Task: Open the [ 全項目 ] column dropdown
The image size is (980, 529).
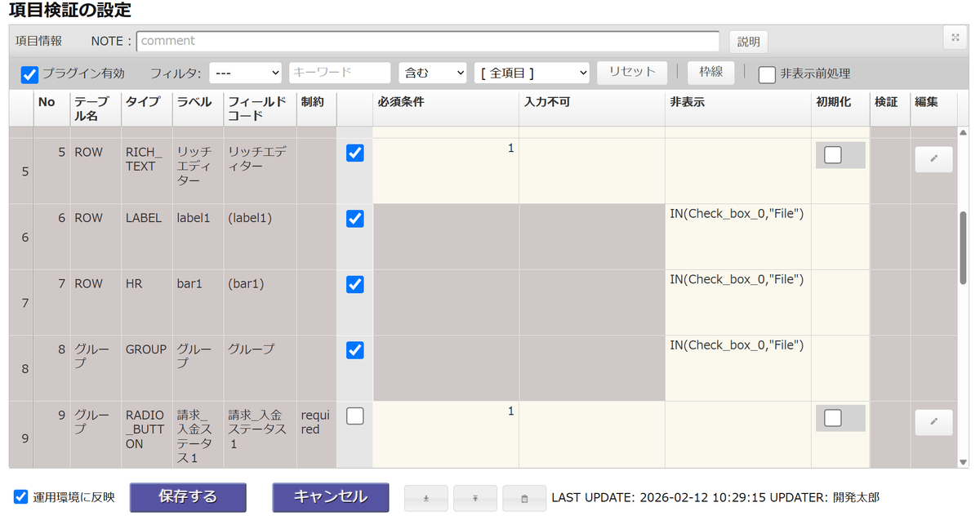Action: [532, 73]
